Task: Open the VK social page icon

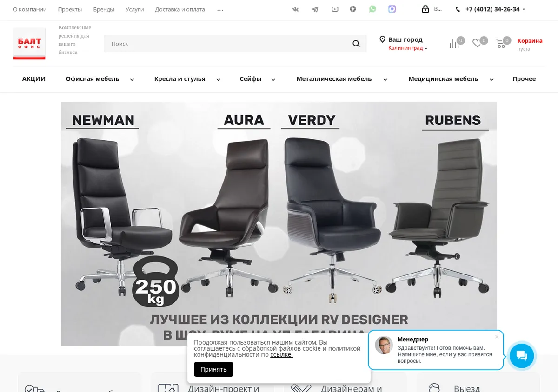Action: [x=295, y=9]
